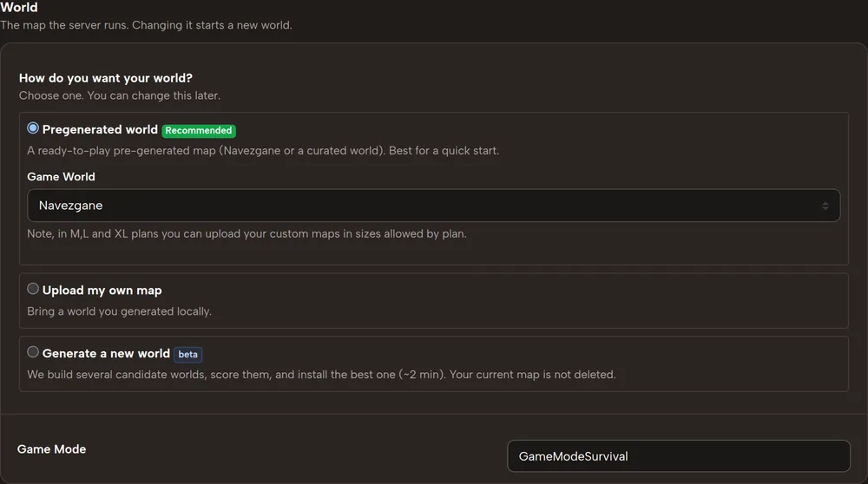Click the 'Game Mode' setting label
Screen dimensions: 868x484
[x=51, y=449]
